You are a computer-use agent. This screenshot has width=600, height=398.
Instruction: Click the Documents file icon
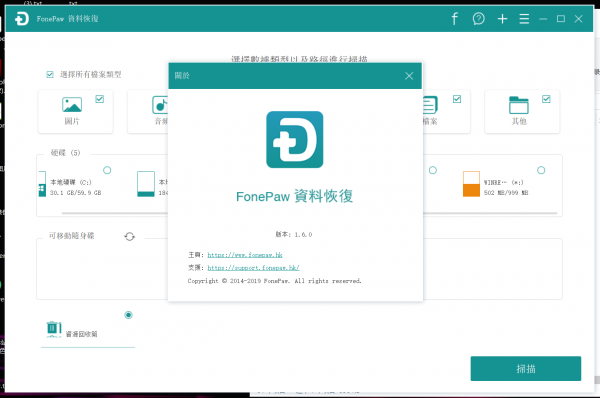[430, 105]
